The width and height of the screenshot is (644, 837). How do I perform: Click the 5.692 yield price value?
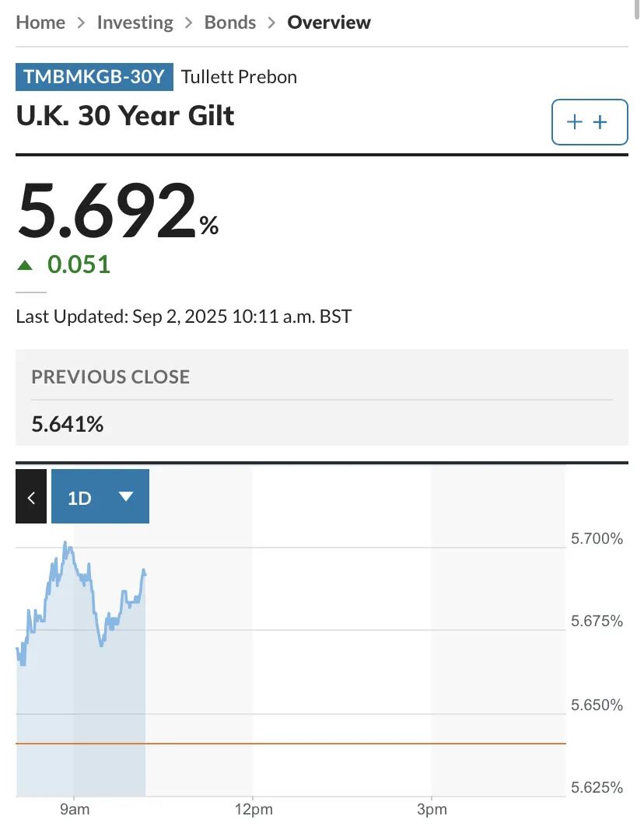tap(107, 210)
